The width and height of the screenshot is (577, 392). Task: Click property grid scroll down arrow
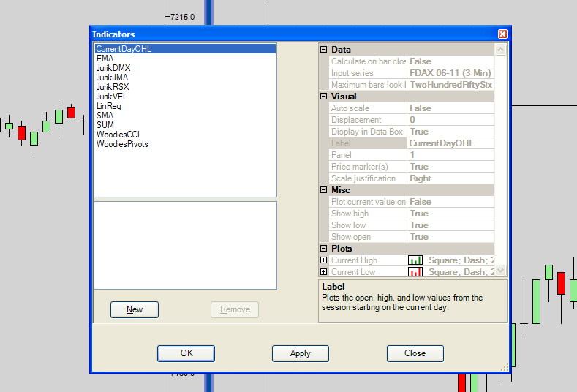[x=500, y=271]
